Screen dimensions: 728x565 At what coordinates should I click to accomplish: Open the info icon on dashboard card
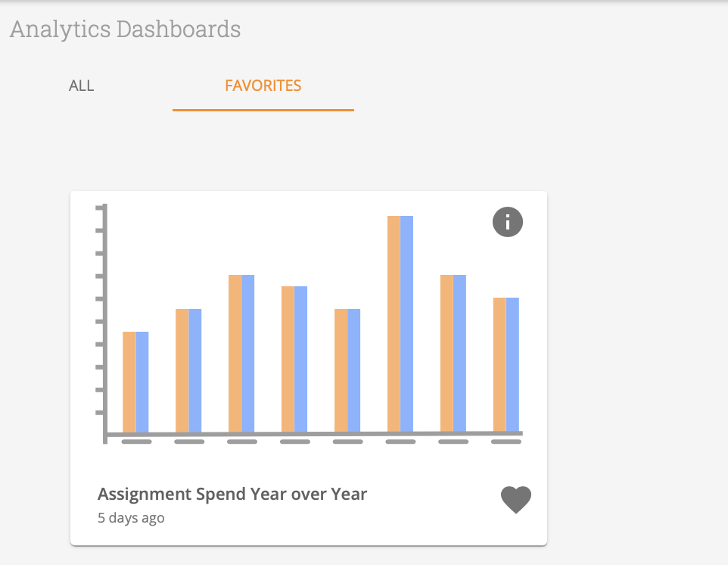tap(508, 222)
